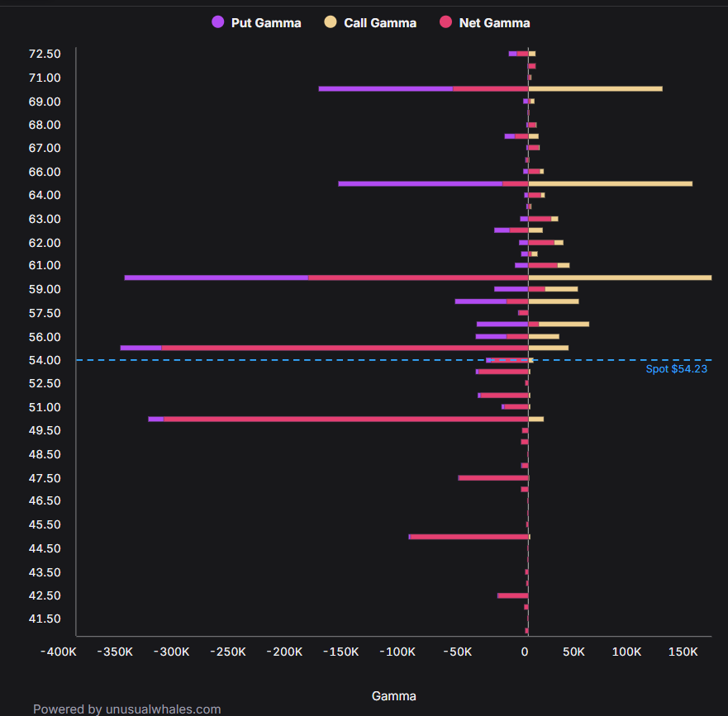The width and height of the screenshot is (728, 716).
Task: Click the purple Put Gamma legend dot
Action: [218, 21]
